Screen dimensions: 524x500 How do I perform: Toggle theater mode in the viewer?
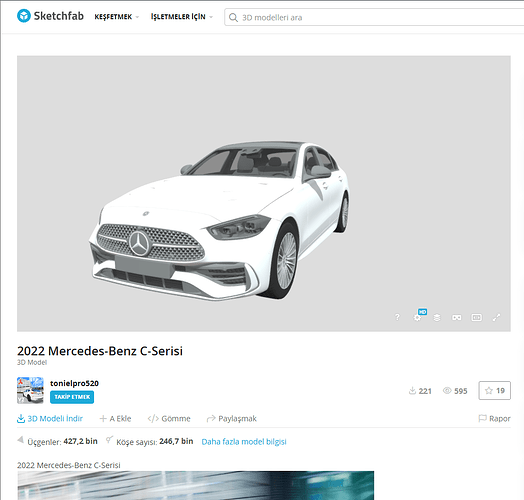[x=477, y=318]
